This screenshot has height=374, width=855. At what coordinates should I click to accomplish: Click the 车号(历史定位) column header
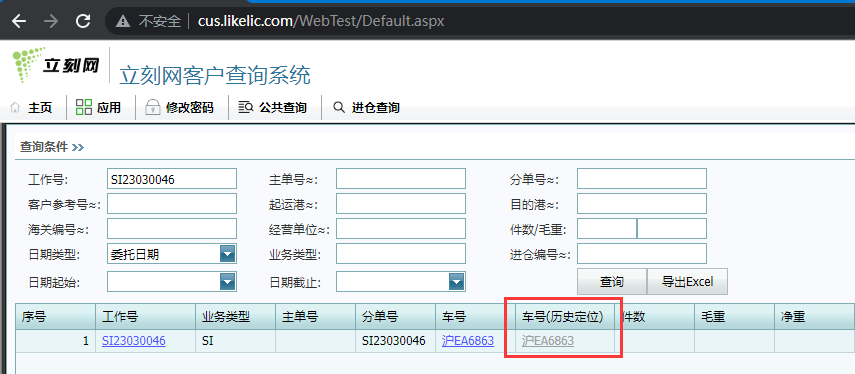(565, 316)
